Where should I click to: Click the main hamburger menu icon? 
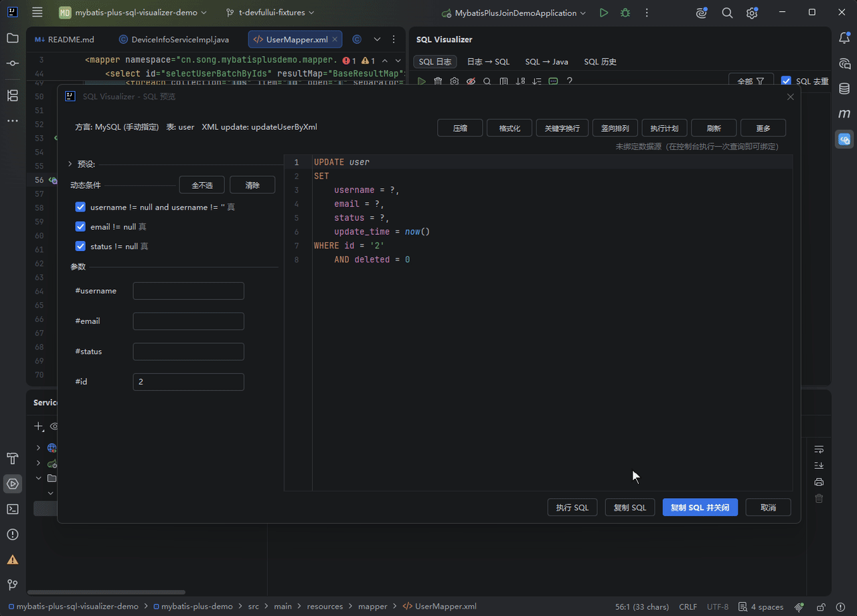(x=37, y=13)
